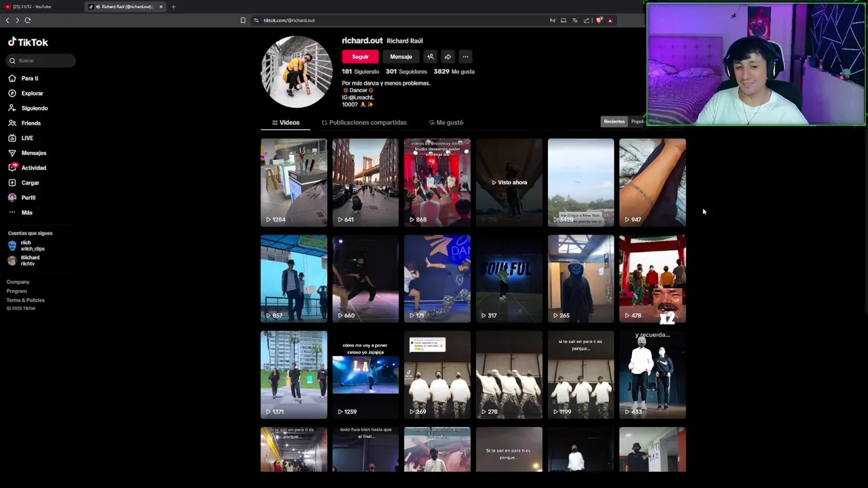The width and height of the screenshot is (868, 488).
Task: Open Friends in the sidebar
Action: click(x=24, y=123)
